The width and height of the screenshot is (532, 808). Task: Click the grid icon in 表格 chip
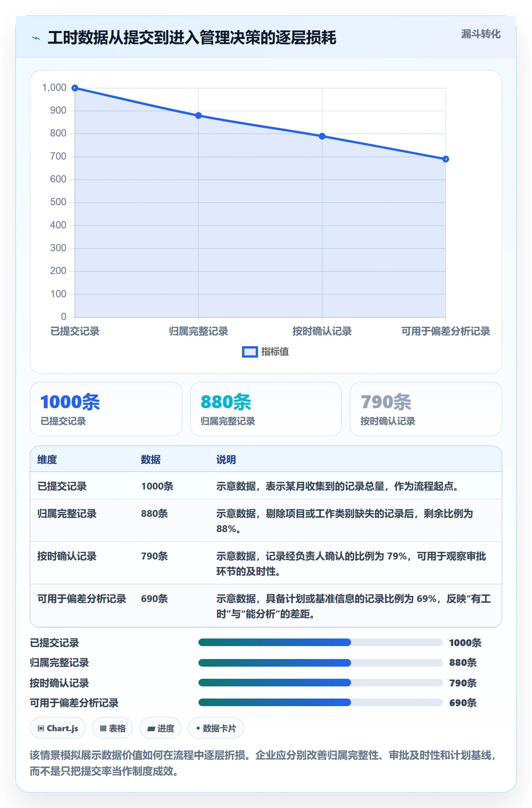point(103,729)
